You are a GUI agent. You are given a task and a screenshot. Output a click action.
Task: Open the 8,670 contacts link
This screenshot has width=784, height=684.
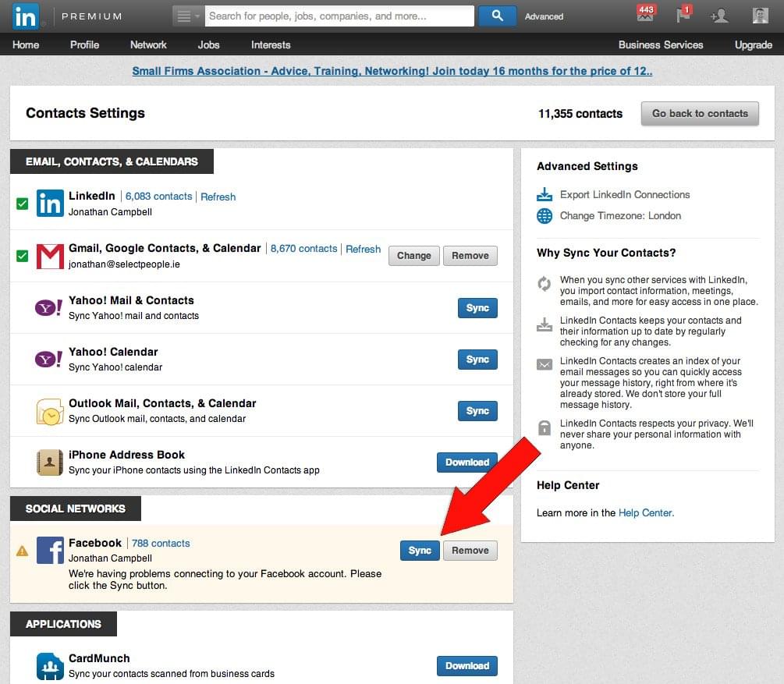[303, 249]
